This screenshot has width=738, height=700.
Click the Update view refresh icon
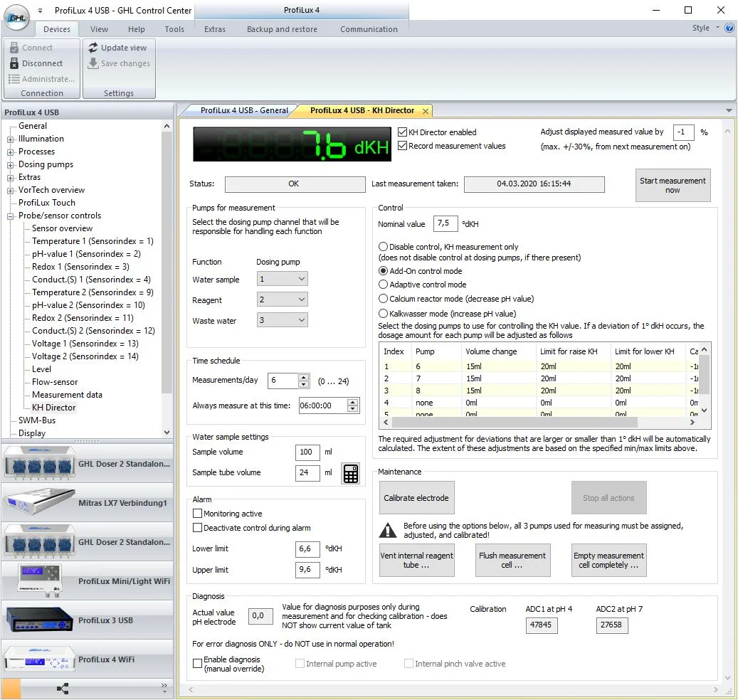pos(93,48)
